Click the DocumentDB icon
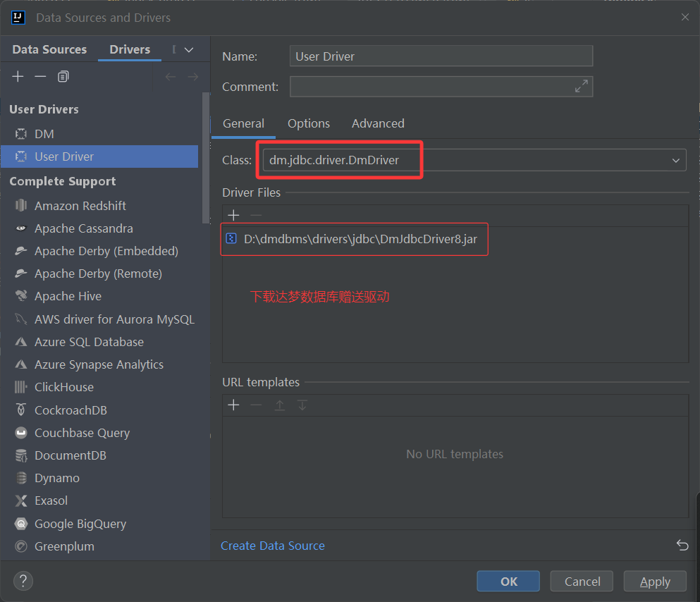Viewport: 700px width, 602px height. pyautogui.click(x=21, y=455)
